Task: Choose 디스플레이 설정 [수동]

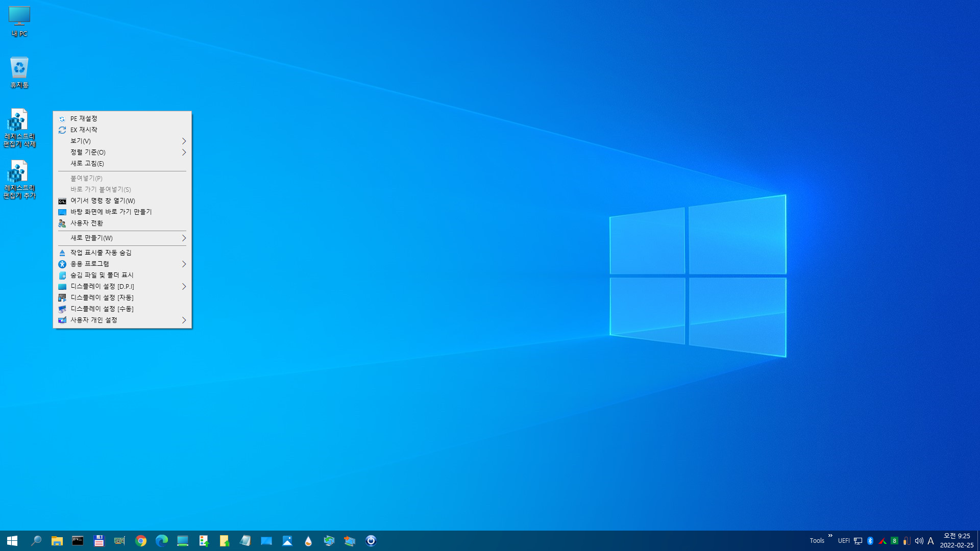Action: point(122,309)
